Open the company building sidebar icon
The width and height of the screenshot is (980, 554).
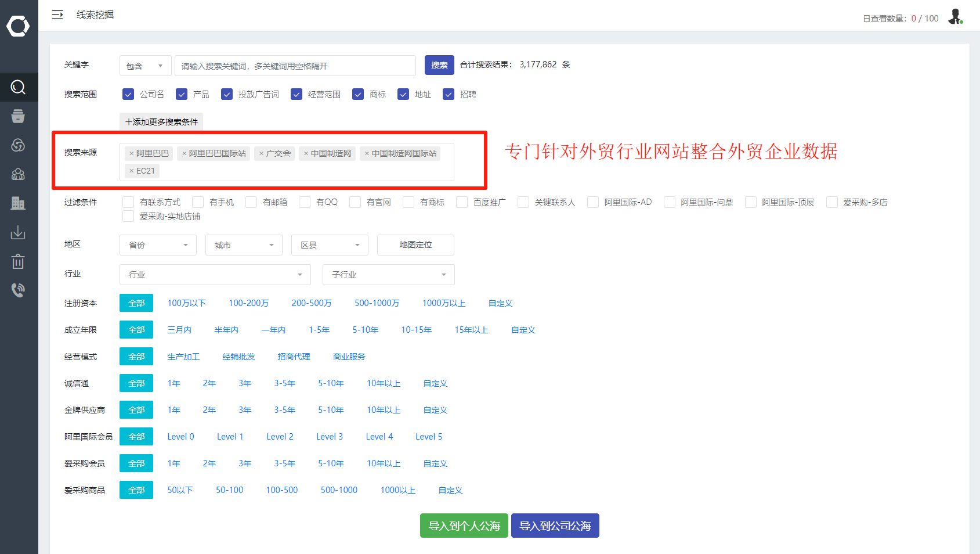pos(18,203)
